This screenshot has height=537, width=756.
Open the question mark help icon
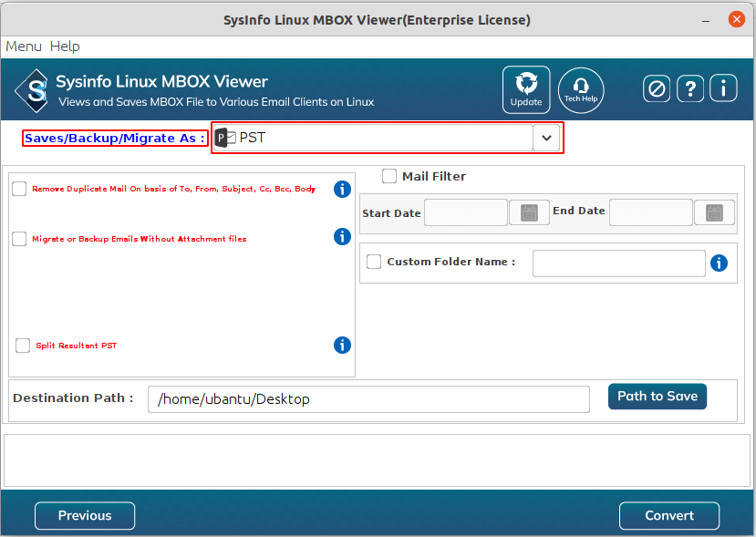(x=690, y=88)
